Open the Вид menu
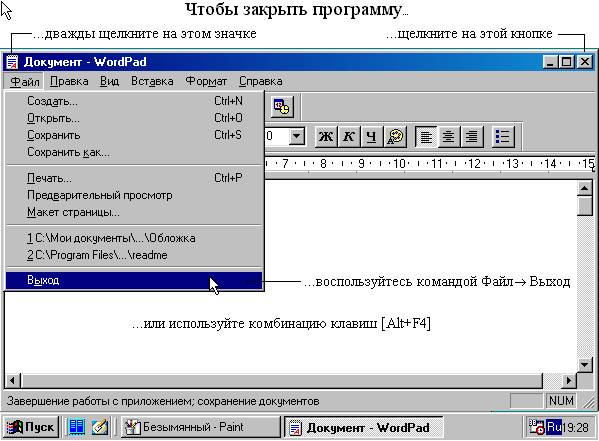 (110, 81)
